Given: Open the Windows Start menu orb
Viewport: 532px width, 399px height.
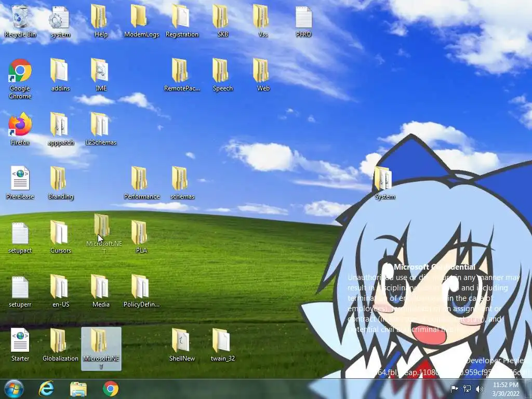Looking at the screenshot, I should (x=14, y=389).
